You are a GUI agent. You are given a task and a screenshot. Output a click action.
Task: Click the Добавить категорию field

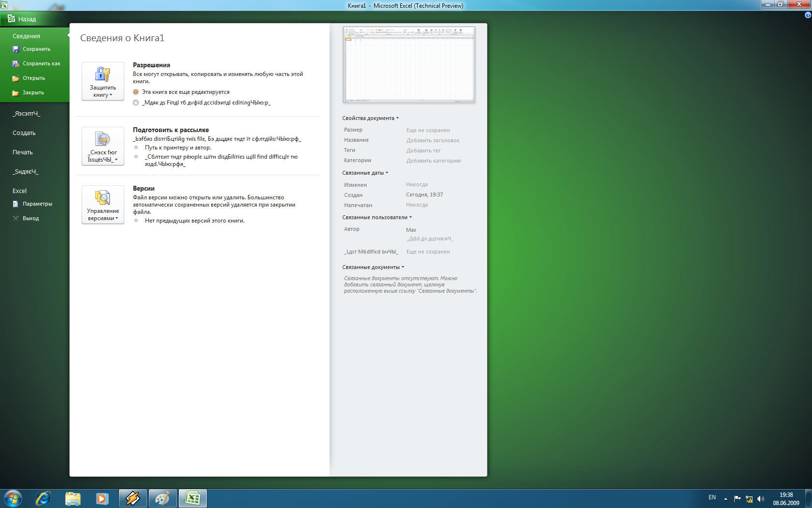[434, 161]
